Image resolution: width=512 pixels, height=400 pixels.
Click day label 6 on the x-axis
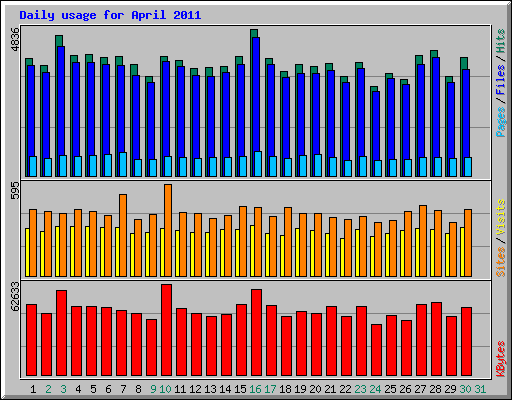pyautogui.click(x=108, y=389)
